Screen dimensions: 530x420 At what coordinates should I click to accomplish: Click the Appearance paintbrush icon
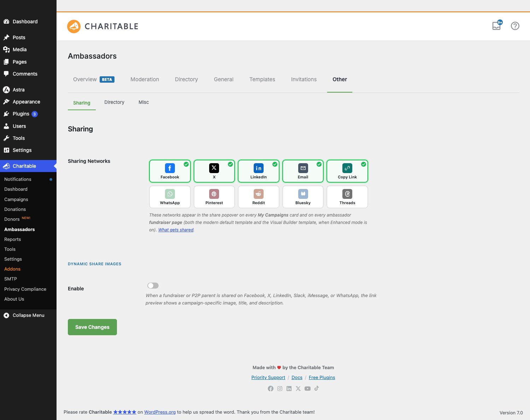pyautogui.click(x=6, y=102)
